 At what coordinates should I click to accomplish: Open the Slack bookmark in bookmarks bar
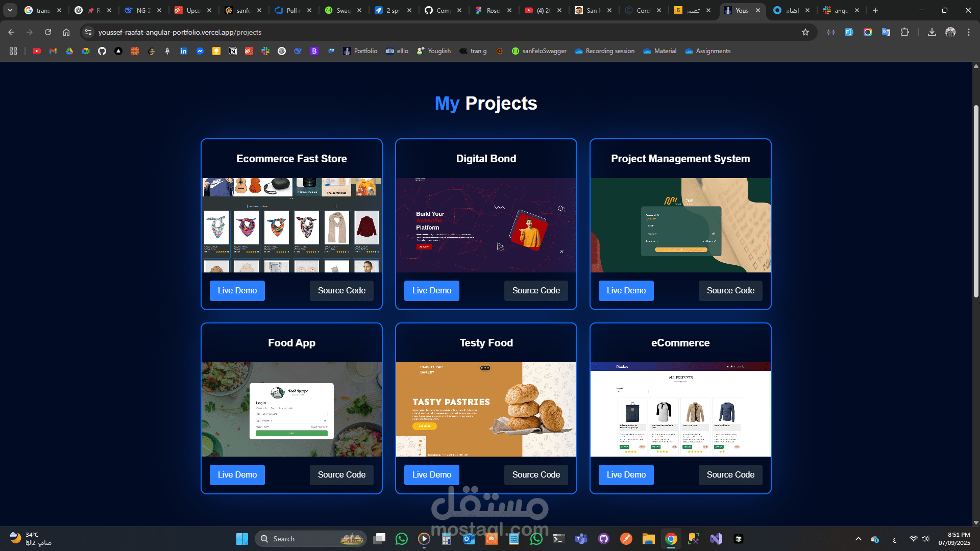click(x=265, y=51)
